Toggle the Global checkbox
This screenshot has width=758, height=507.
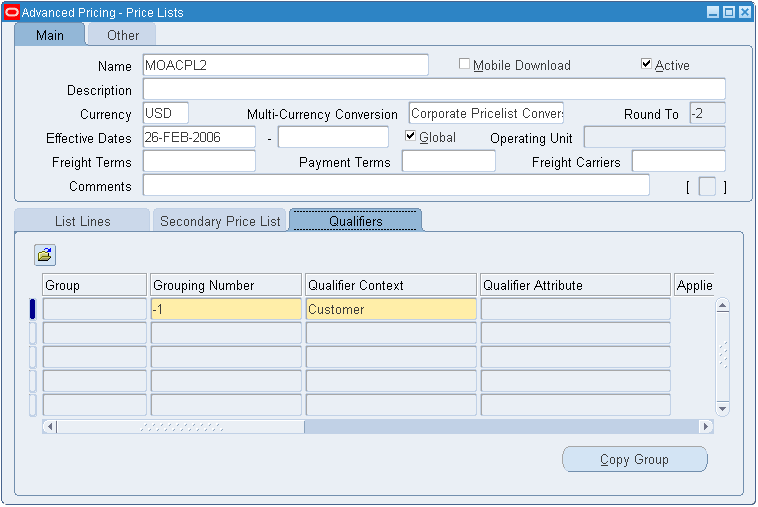[410, 136]
